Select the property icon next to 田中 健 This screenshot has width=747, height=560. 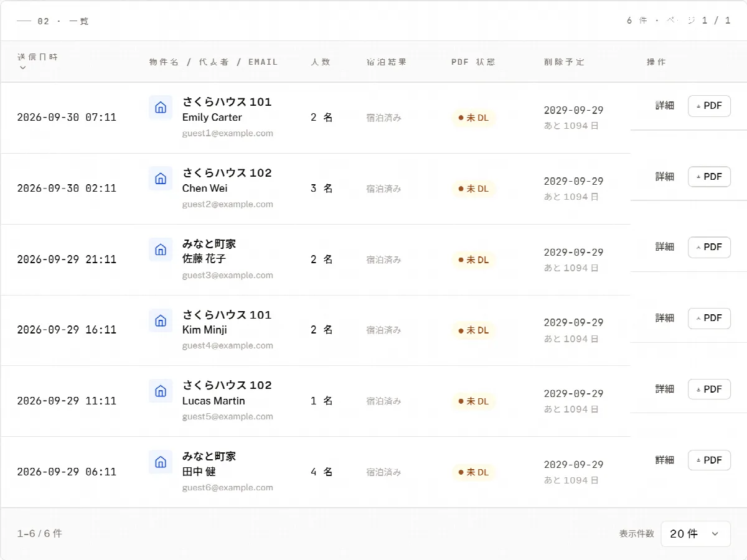pos(161,462)
